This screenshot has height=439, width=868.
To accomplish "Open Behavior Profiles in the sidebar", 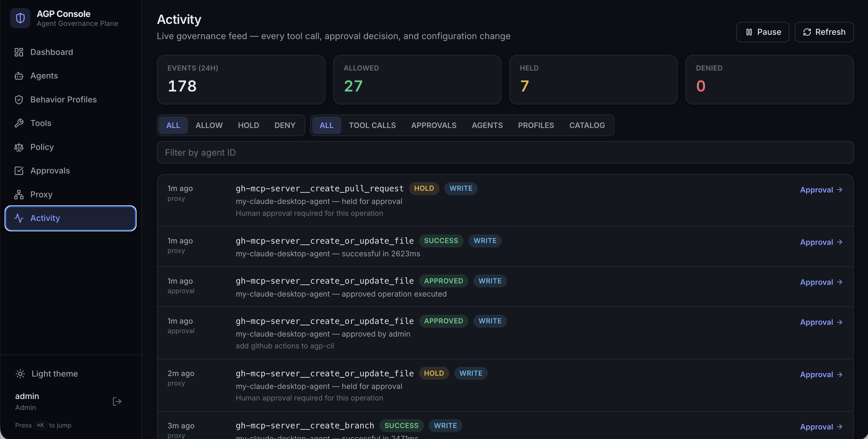I will [70, 100].
